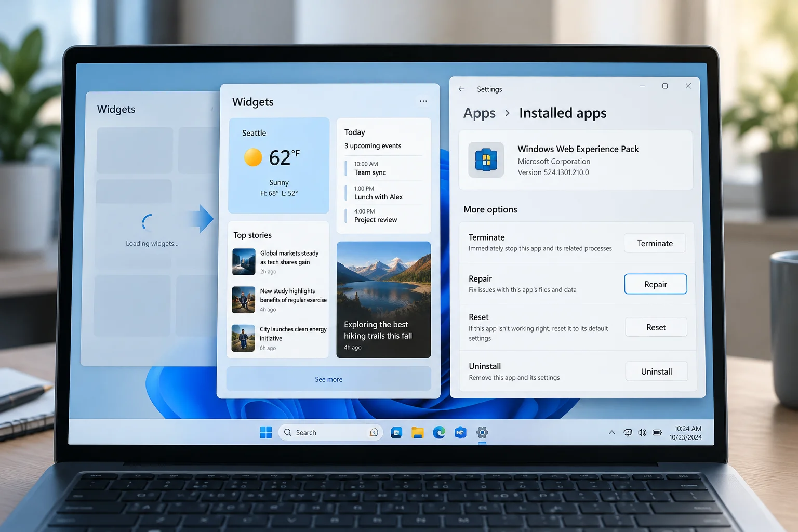
Task: Click the 'Microsoft Corporation' publisher text
Action: tap(554, 162)
